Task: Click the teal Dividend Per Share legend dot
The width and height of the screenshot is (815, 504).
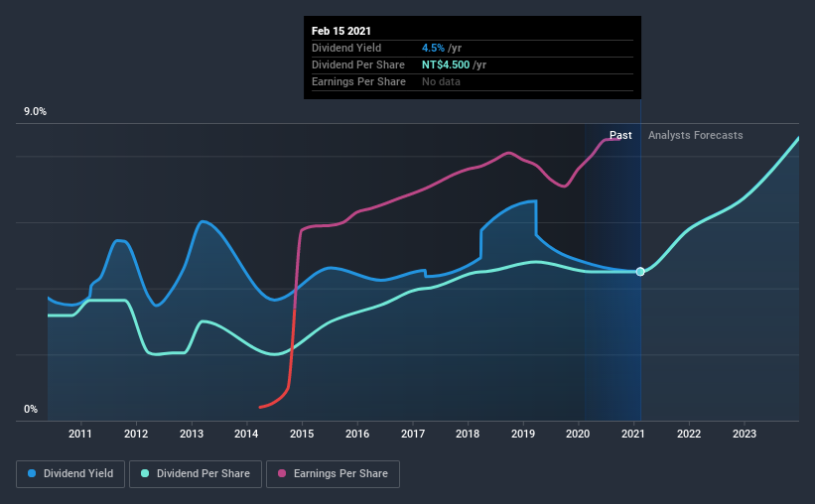Action: [x=145, y=473]
